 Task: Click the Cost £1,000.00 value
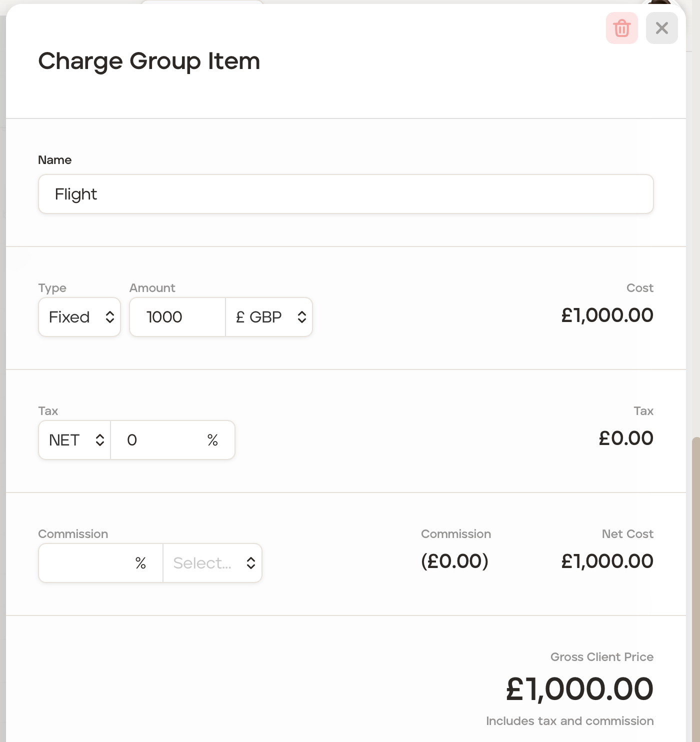[x=607, y=315]
